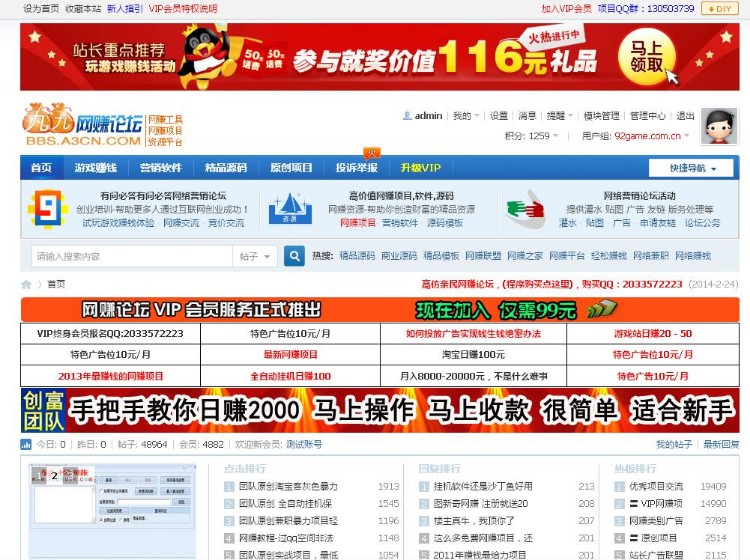Open board 优秀项目交流
Viewport: 750px width, 560px height.
point(656,486)
